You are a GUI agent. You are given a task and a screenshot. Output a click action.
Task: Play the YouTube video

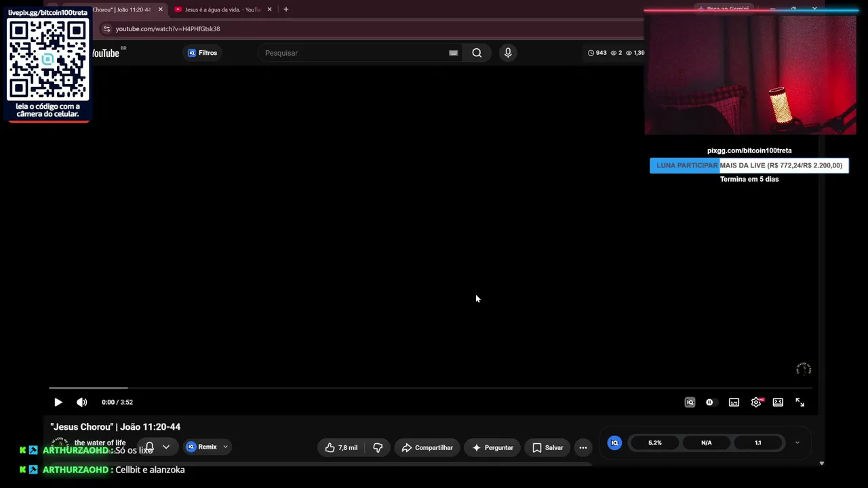pos(58,402)
